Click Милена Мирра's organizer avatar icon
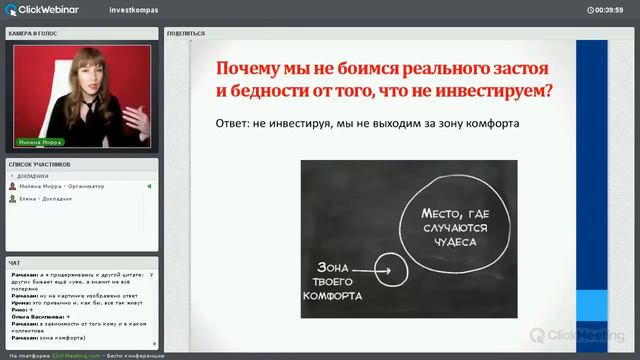This screenshot has width=640, height=360. click(13, 186)
